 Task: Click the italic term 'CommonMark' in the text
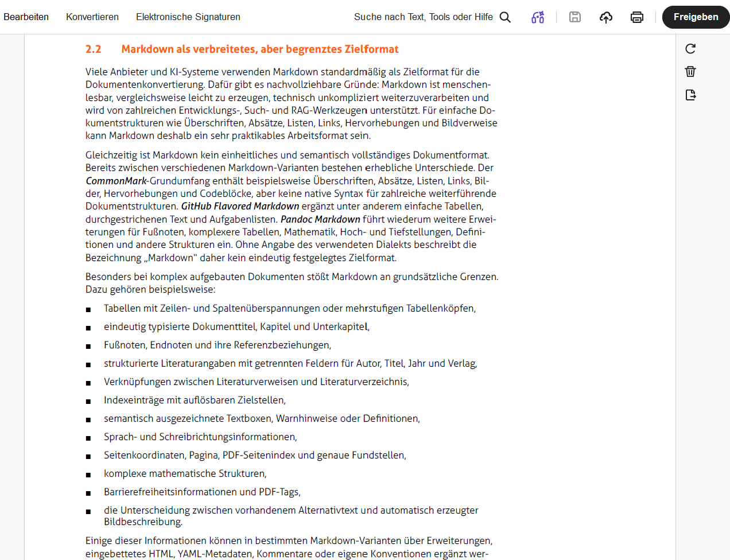117,181
